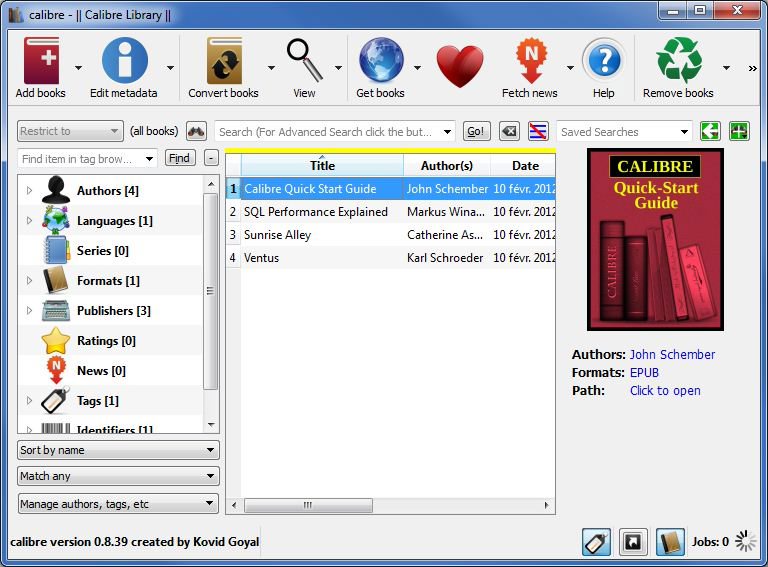Open the Help icon
The image size is (768, 567).
point(604,61)
